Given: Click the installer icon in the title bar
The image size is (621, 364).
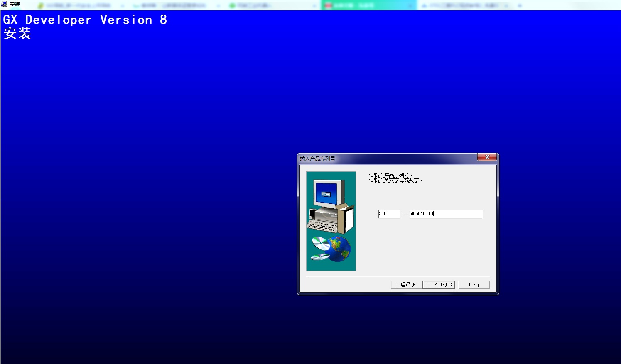Looking at the screenshot, I should (4, 4).
